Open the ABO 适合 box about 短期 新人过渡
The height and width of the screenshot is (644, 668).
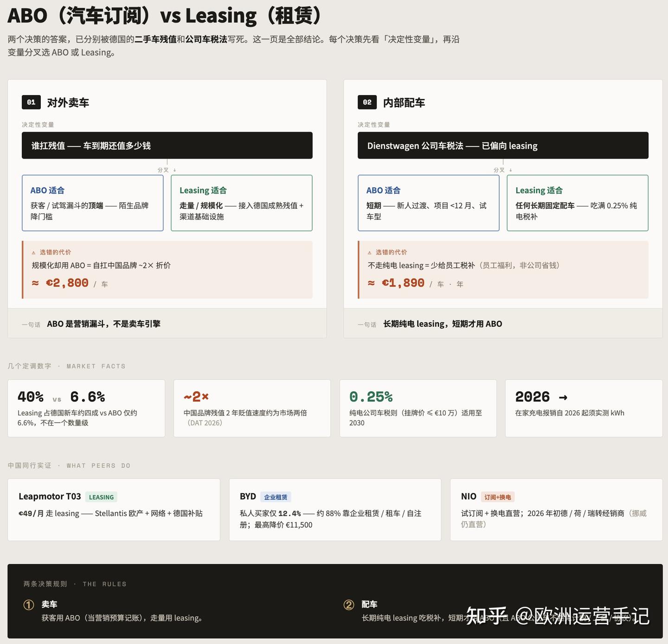429,203
